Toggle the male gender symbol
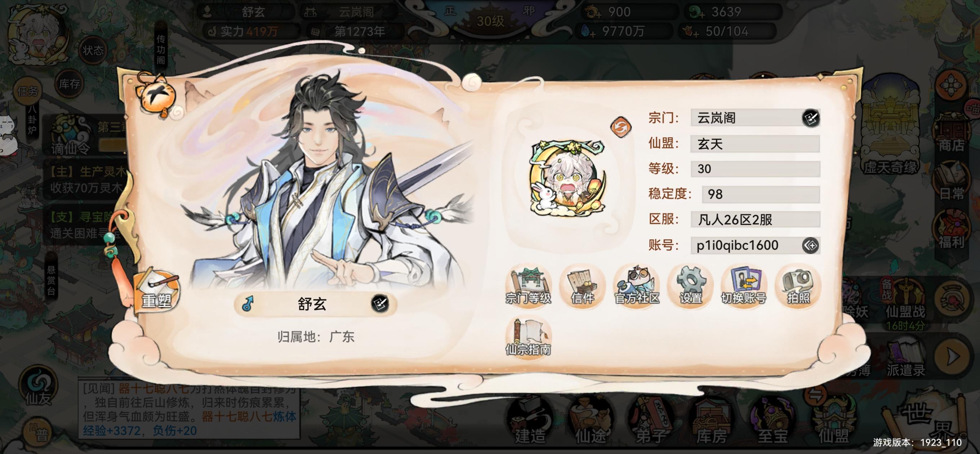 tap(249, 304)
